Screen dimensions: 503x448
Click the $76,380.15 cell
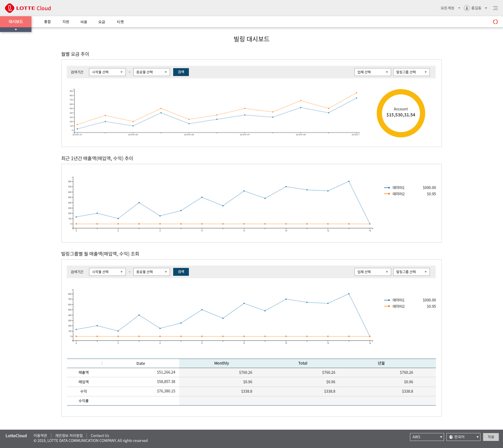[x=166, y=391]
